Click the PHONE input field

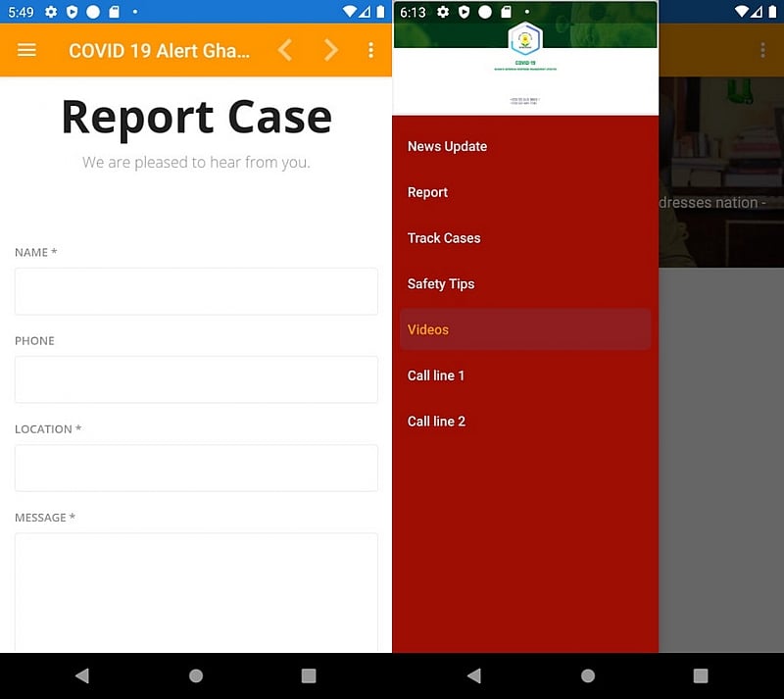[196, 379]
